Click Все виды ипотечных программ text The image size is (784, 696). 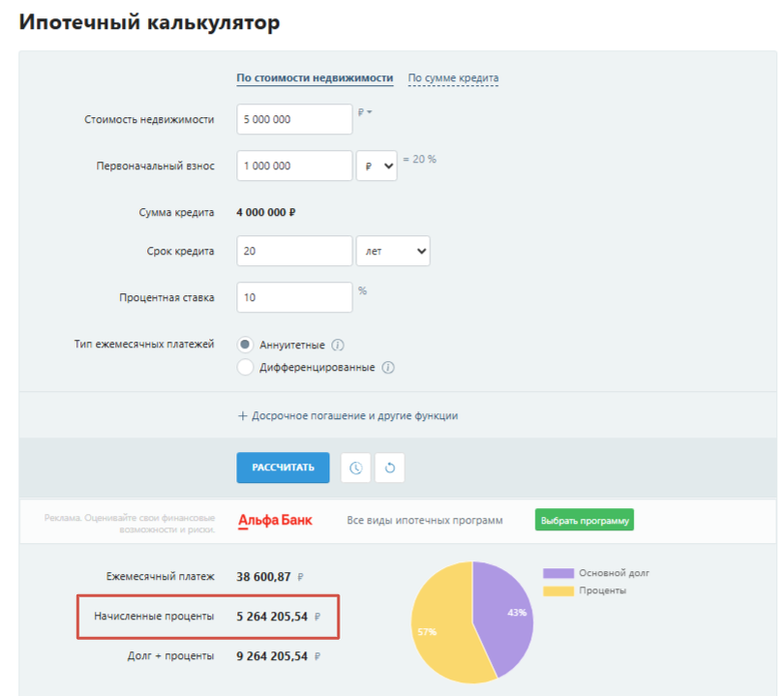point(425,521)
